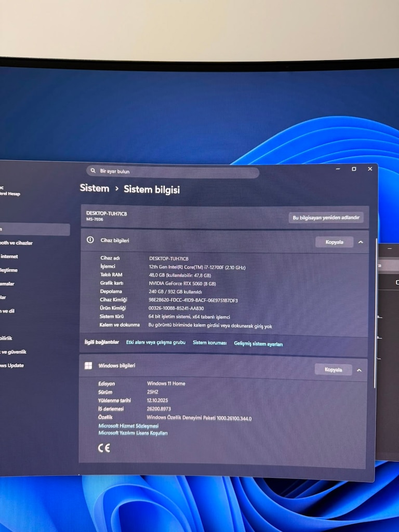Click the 'DESKTOP-TUH7ICB' header device name
This screenshot has width=399, height=532.
point(107,214)
